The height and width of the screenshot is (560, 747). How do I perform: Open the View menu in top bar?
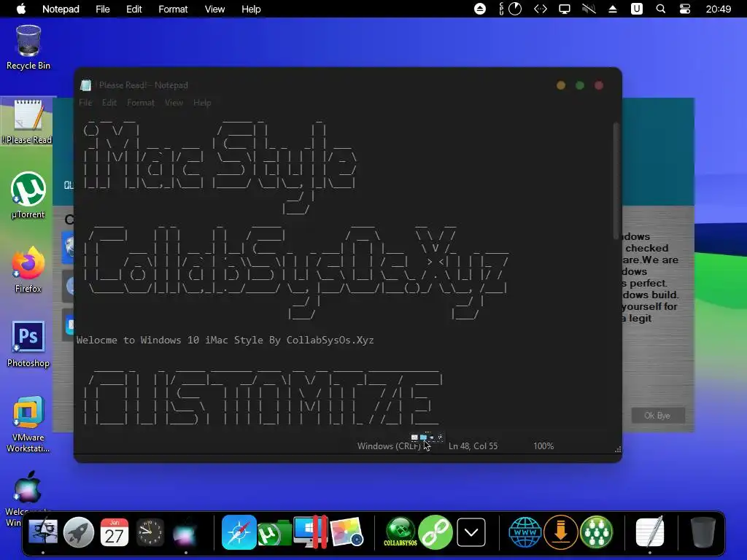pyautogui.click(x=215, y=9)
